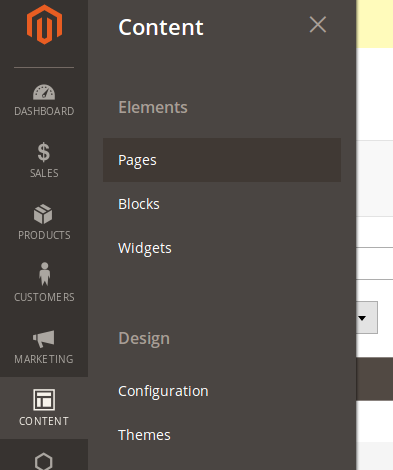393x470 pixels.
Task: Click the SALES text label in sidebar
Action: click(44, 173)
